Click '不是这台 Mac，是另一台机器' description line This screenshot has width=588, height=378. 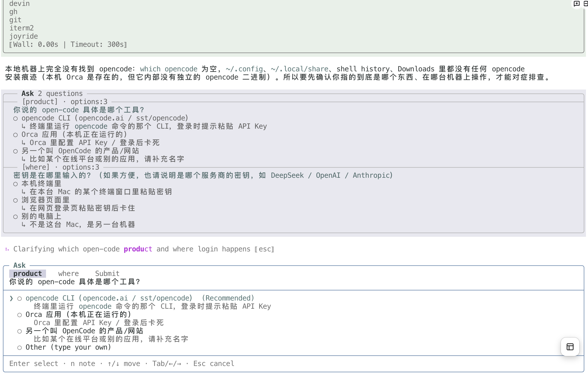[x=82, y=224]
